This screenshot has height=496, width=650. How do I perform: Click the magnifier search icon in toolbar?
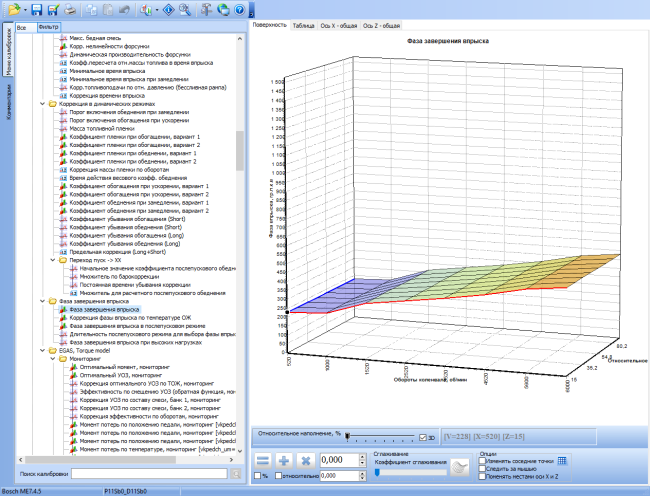pos(185,10)
